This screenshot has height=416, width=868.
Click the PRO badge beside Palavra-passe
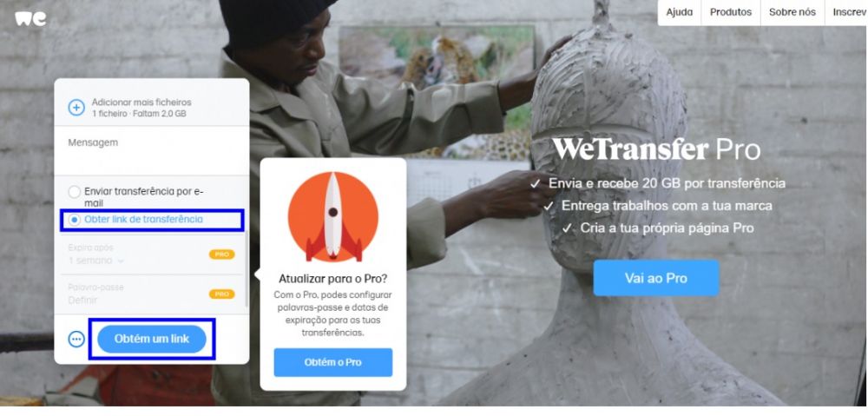(x=222, y=294)
